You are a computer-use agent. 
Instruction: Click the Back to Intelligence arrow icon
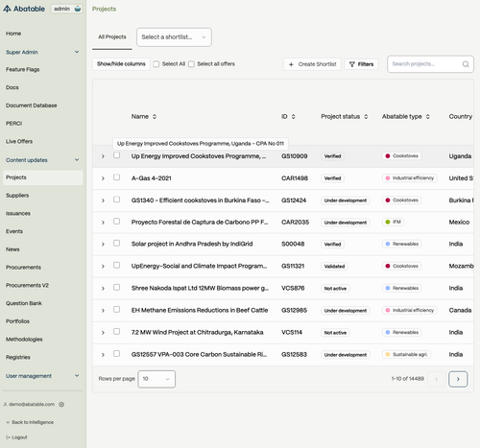click(8, 422)
